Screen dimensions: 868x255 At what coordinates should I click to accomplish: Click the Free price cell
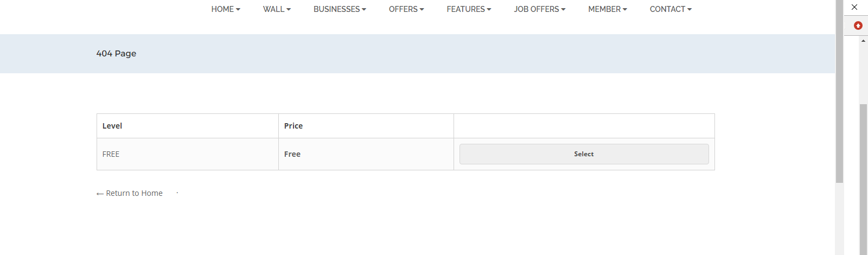point(292,154)
